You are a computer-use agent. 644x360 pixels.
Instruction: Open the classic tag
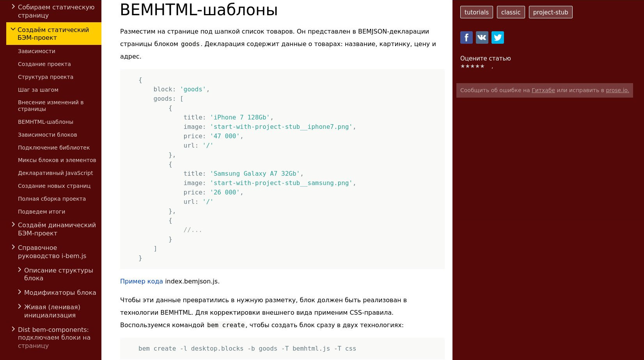coord(511,12)
